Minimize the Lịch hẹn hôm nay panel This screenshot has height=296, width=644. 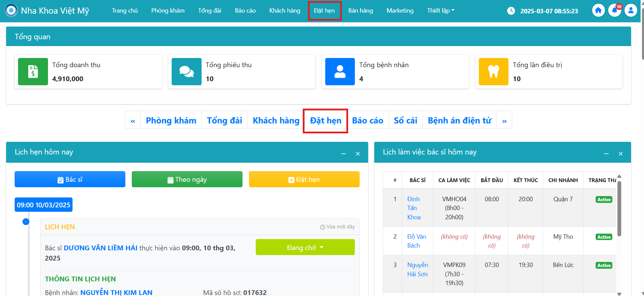click(x=343, y=154)
